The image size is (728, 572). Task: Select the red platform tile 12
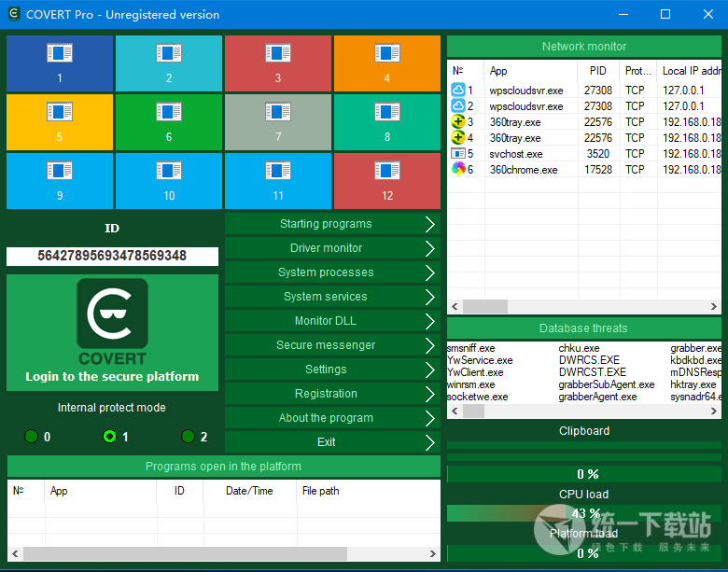point(386,180)
